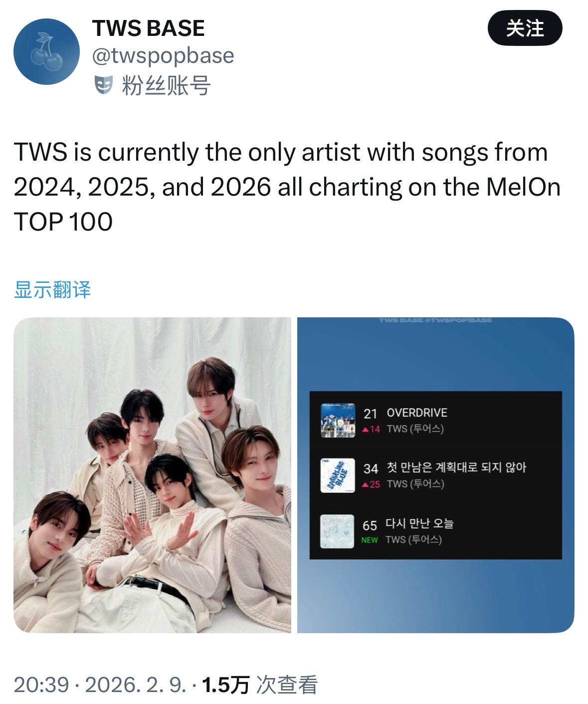Tap the 1.5万 次查看 view count

259,685
